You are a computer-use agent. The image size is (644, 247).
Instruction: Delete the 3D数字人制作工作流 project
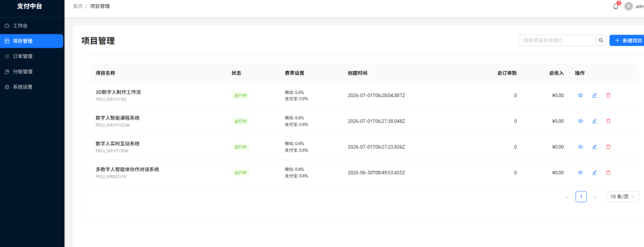coord(608,95)
